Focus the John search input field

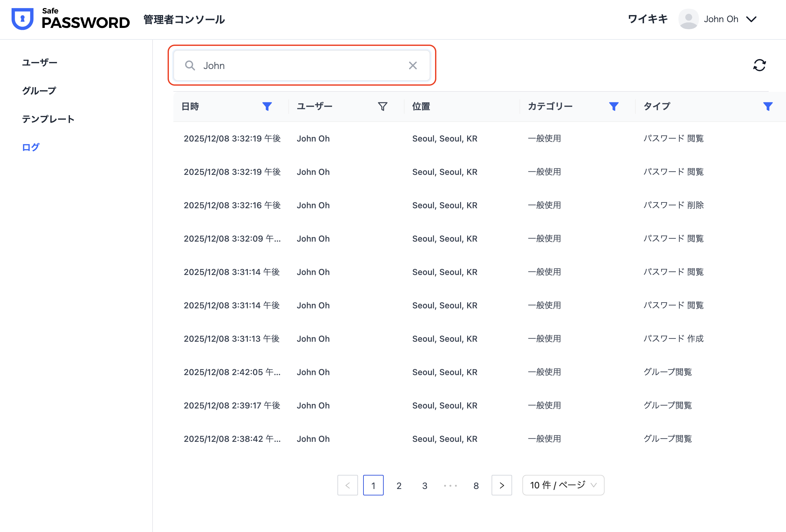[301, 65]
